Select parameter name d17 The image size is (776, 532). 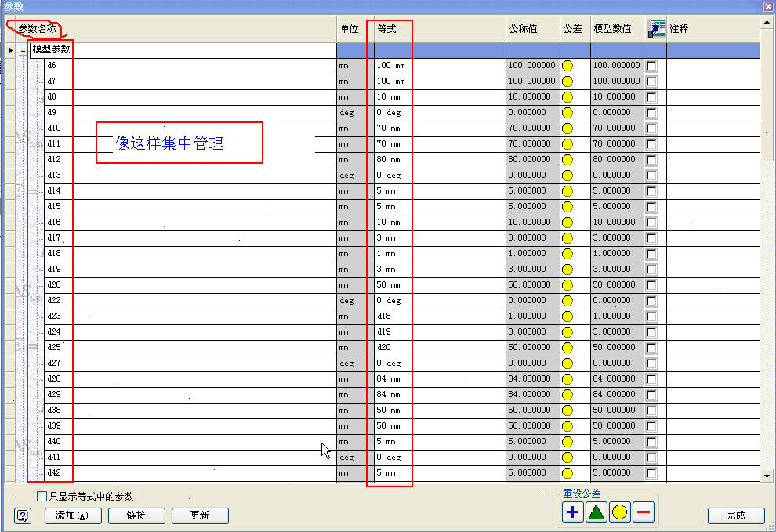click(x=54, y=238)
